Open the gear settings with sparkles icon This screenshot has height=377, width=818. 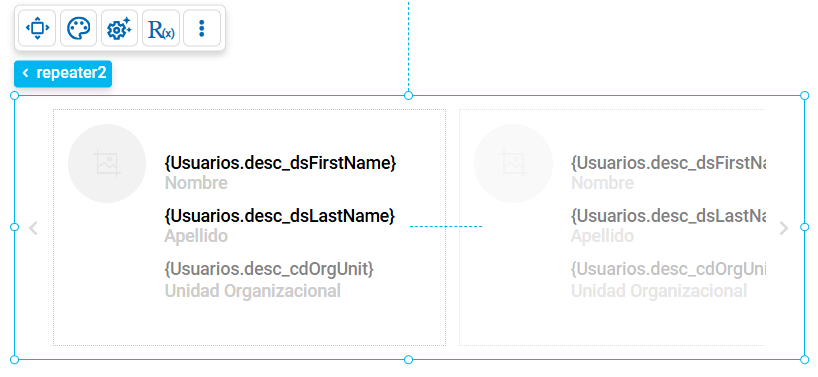tap(119, 28)
